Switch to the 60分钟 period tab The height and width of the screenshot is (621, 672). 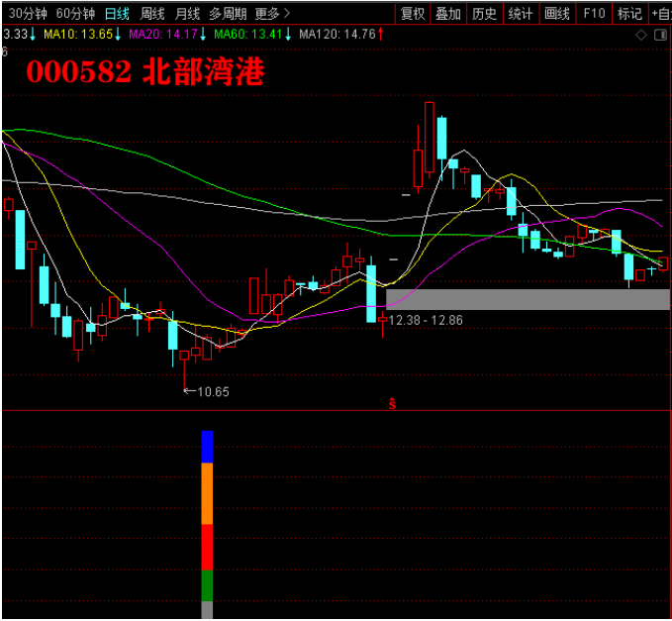pos(75,14)
